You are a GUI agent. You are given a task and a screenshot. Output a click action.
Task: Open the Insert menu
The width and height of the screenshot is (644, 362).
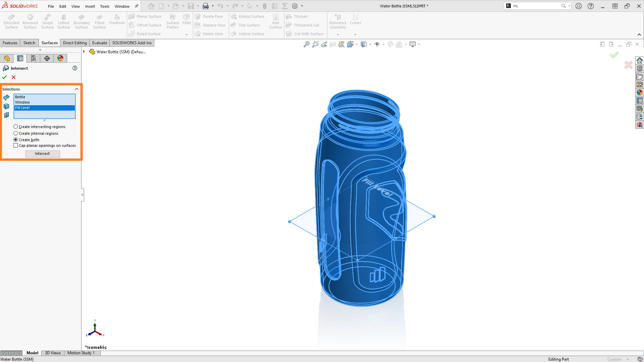pyautogui.click(x=90, y=6)
